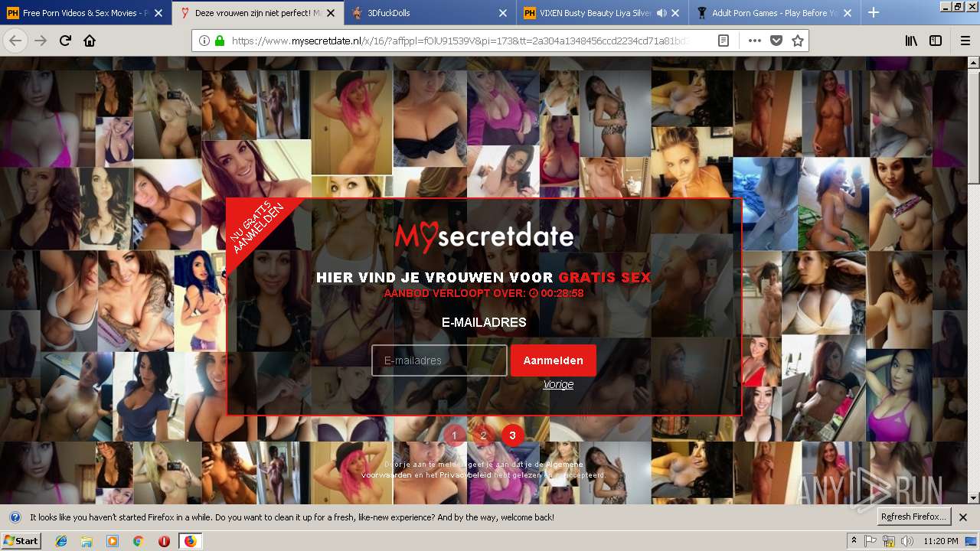The height and width of the screenshot is (551, 980).
Task: Open the Firefox hamburger menu
Action: 965,41
